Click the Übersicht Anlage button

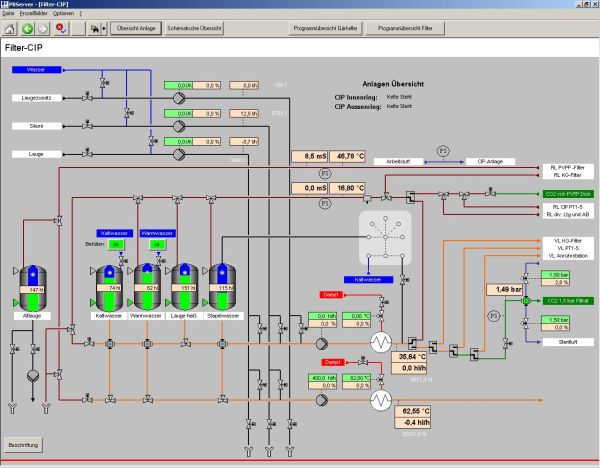tap(134, 29)
